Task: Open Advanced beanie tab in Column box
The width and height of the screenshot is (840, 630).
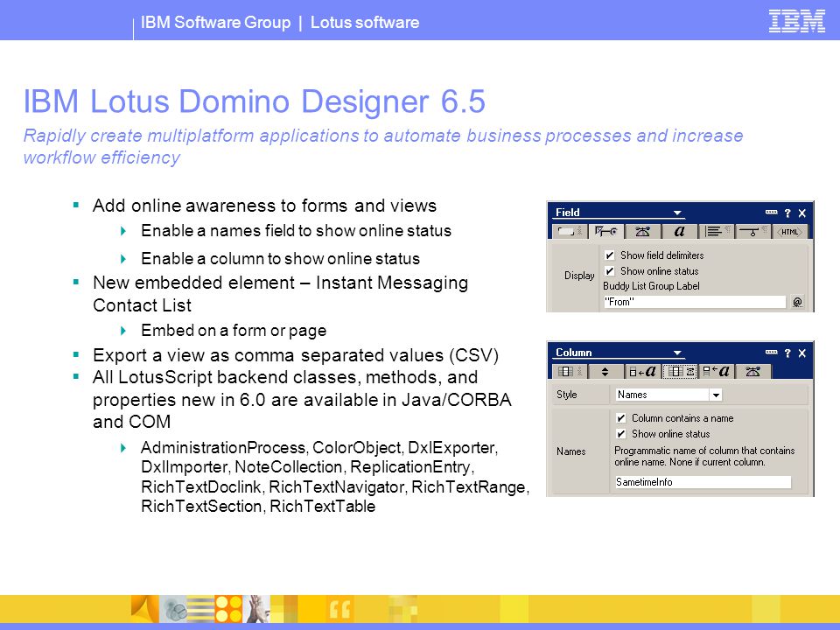Action: (x=752, y=371)
